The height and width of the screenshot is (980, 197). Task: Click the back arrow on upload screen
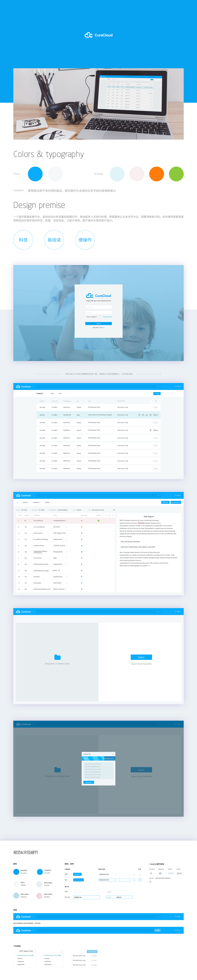point(17,619)
